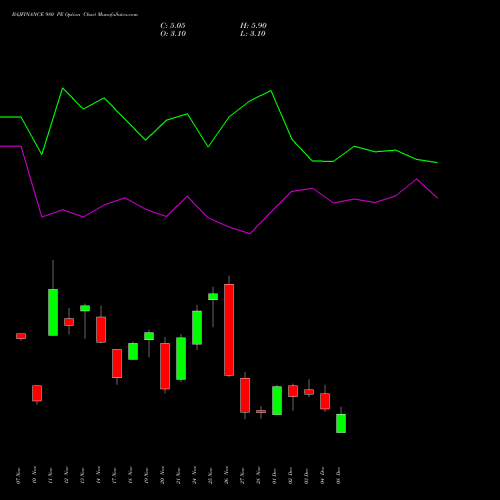The width and height of the screenshot is (500, 500).
Task: Click the red candlestick for 17 Nov
Action: (117, 363)
